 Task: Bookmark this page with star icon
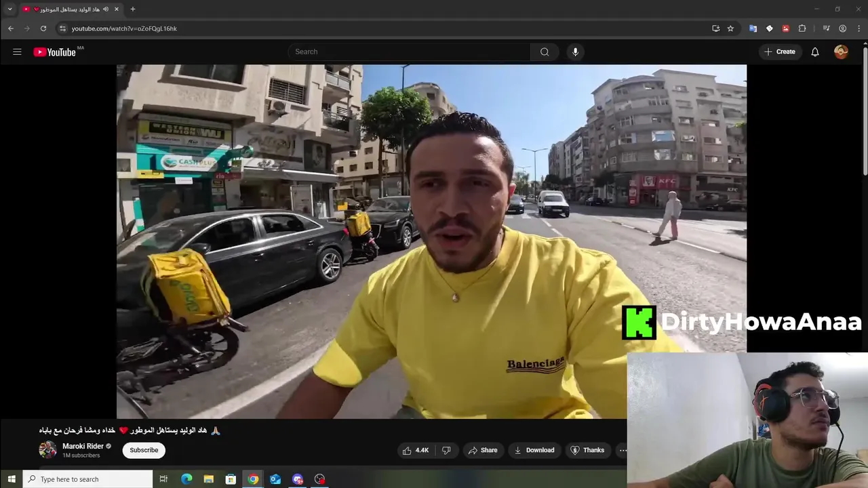pyautogui.click(x=730, y=28)
